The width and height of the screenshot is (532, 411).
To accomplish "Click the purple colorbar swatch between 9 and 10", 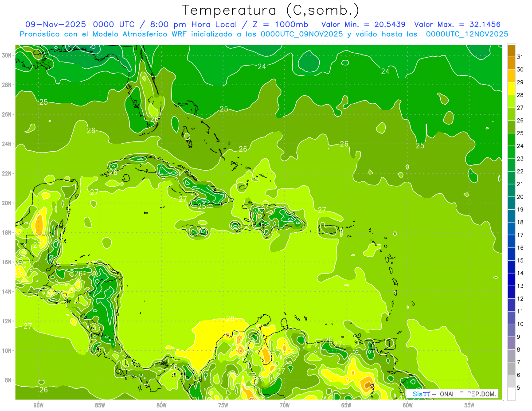I will pyautogui.click(x=511, y=330).
